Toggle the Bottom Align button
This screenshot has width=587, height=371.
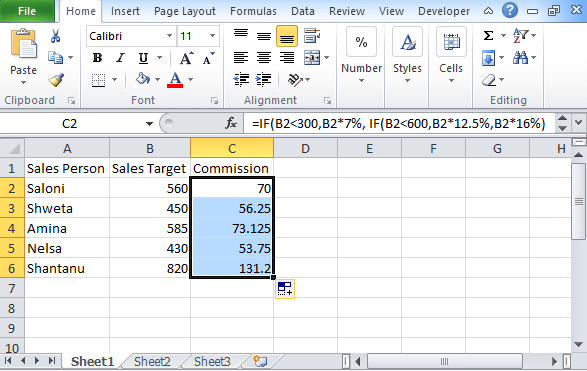click(x=287, y=36)
